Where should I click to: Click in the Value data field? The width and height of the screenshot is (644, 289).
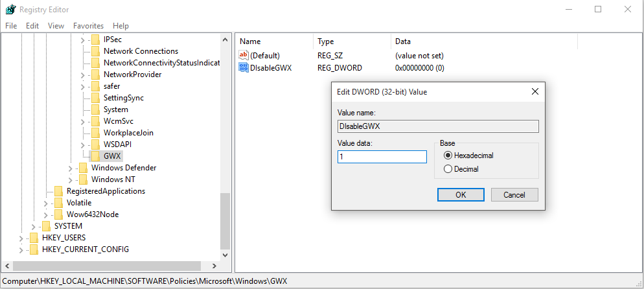(382, 156)
